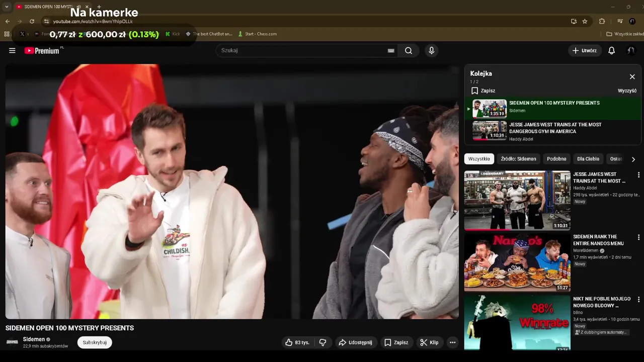Open the Sidemen channel name link

coord(34,339)
